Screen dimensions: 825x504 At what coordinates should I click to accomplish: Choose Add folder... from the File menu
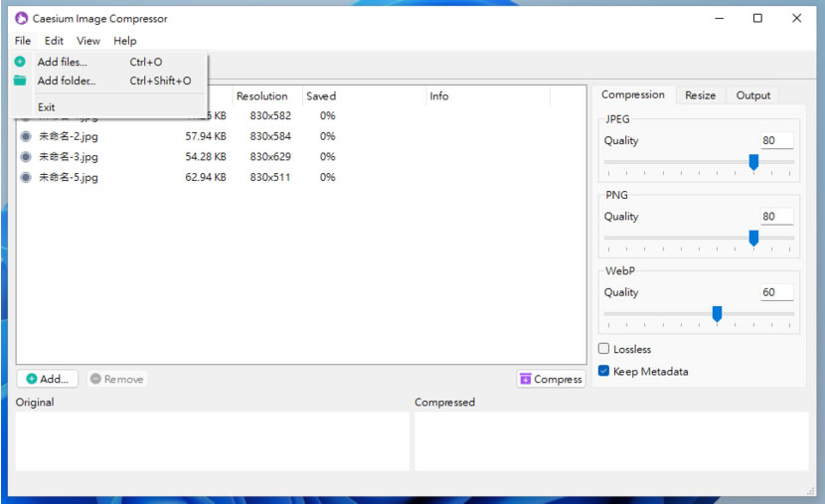(108, 81)
